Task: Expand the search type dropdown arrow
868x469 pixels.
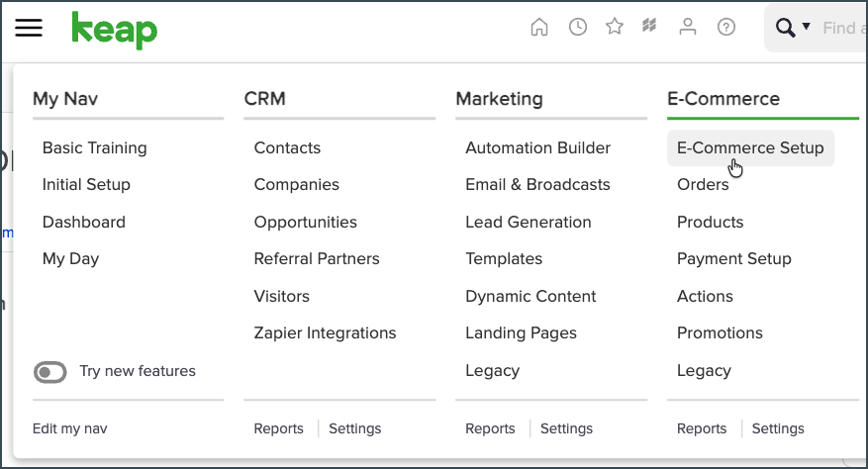Action: click(806, 26)
